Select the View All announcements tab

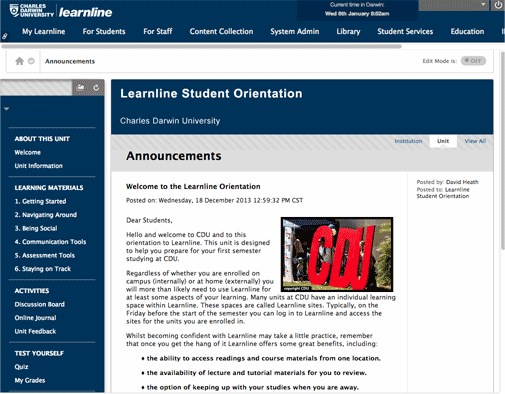click(x=475, y=141)
